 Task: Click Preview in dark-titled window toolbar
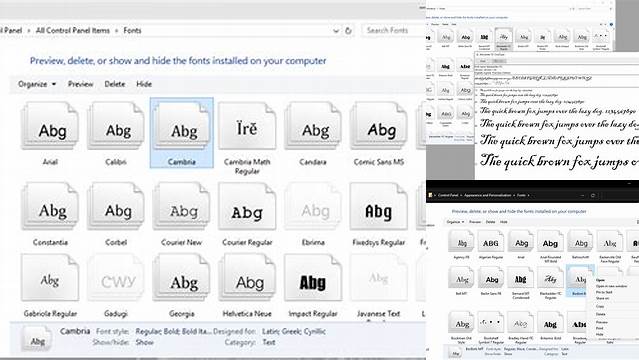coord(475,222)
